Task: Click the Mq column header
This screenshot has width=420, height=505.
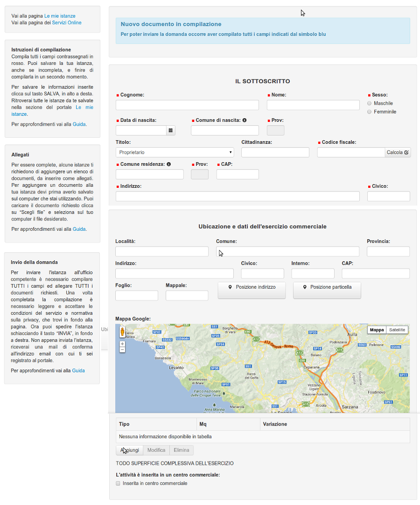Action: point(228,424)
